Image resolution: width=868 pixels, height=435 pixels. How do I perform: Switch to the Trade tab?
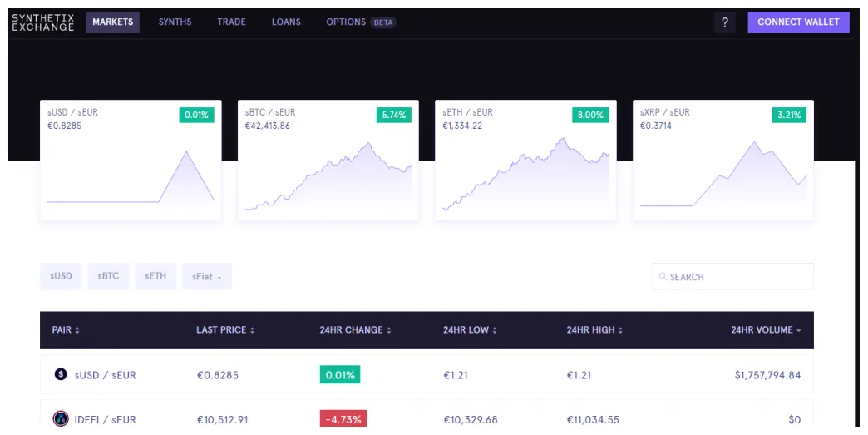tap(231, 22)
